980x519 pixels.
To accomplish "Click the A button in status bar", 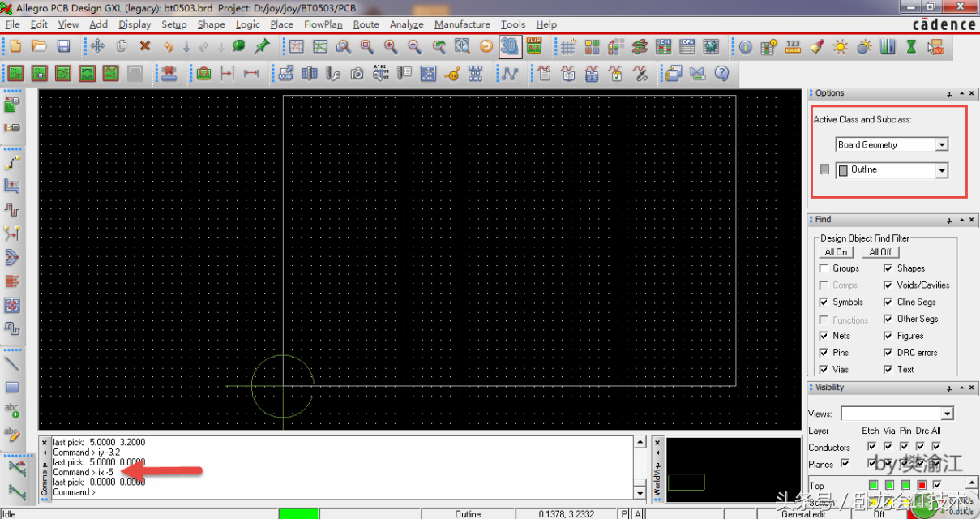I will point(638,514).
